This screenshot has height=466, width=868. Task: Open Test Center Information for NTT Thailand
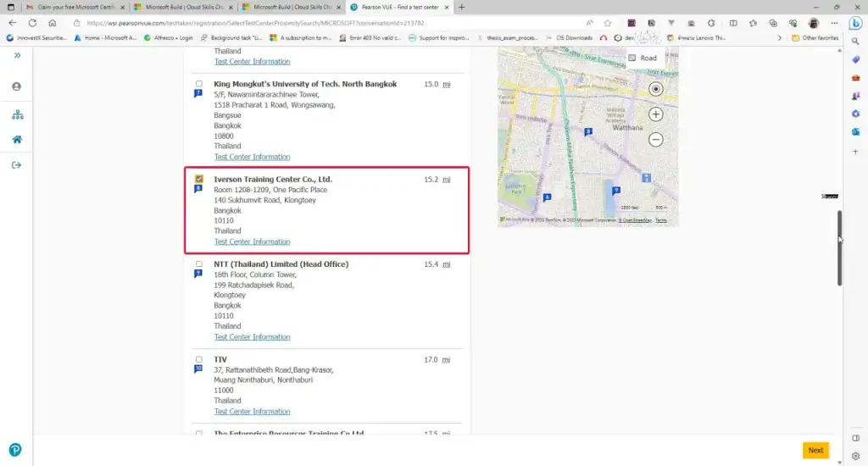[x=252, y=336]
